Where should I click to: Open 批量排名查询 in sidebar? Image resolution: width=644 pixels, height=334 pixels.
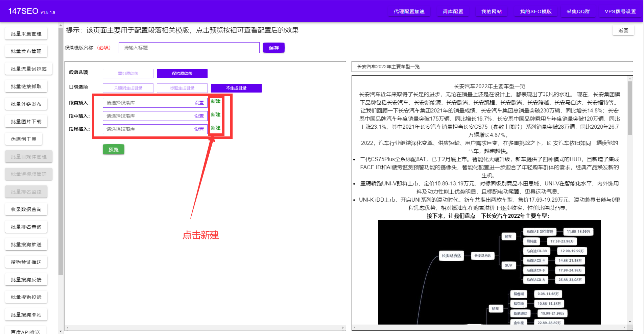point(26,227)
